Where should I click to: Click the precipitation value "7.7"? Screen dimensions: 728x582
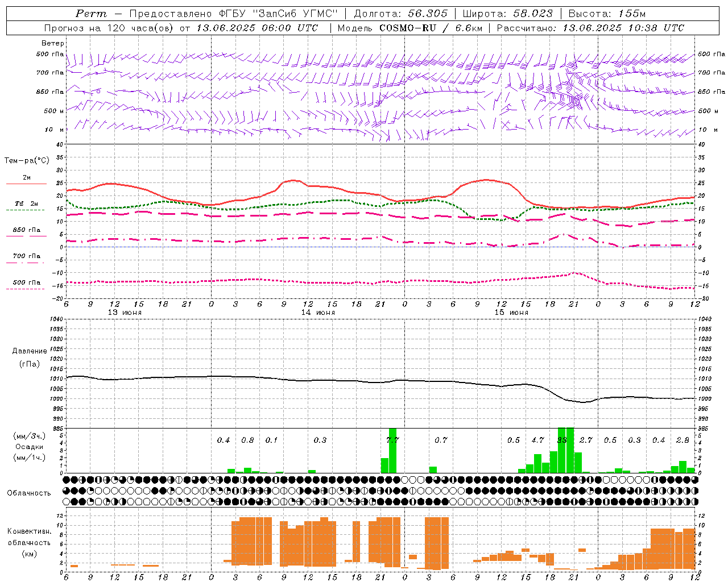[392, 440]
